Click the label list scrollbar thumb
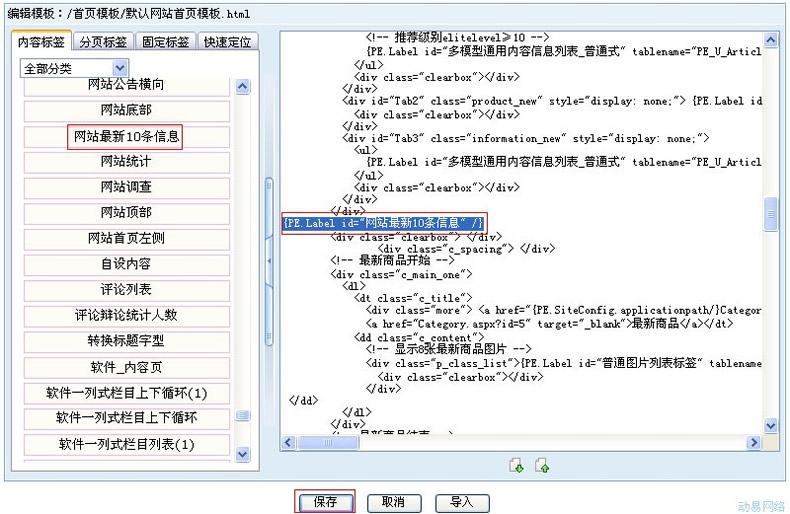790x514 pixels. 242,415
